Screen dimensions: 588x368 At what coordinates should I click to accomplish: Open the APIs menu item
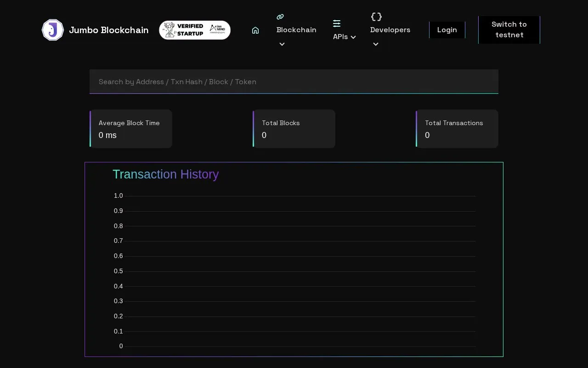tap(340, 37)
